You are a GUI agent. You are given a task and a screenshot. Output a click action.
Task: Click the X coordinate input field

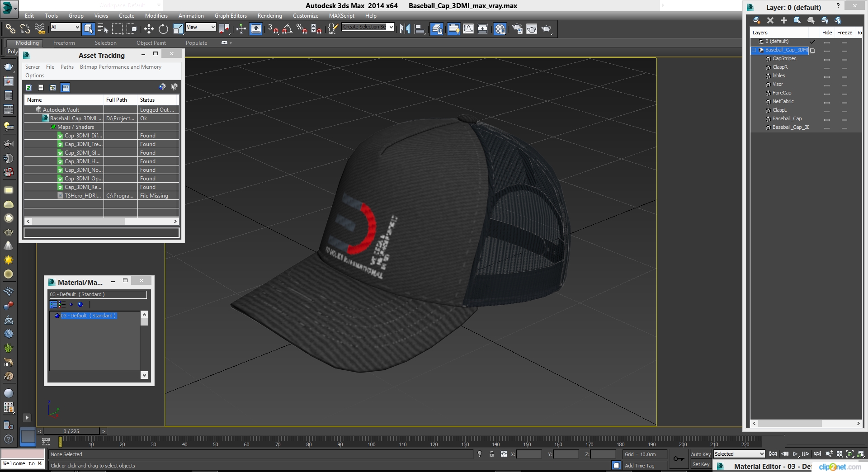tap(528, 454)
